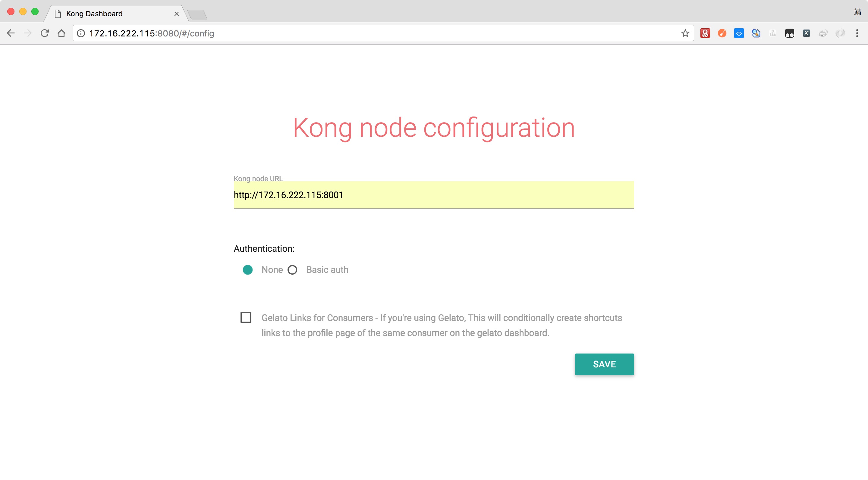Select the Kong Dashboard tab
This screenshot has height=480, width=868.
pyautogui.click(x=116, y=14)
